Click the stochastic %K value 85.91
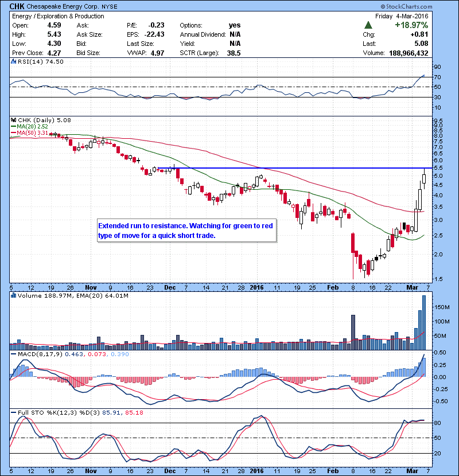Image resolution: width=459 pixels, height=476 pixels. click(111, 412)
